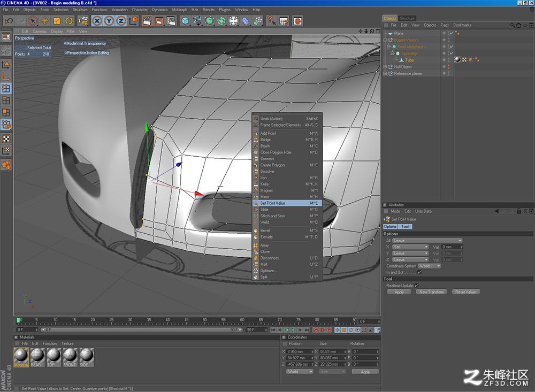Image resolution: width=535 pixels, height=392 pixels.
Task: Toggle the In and Out checkbox
Action: tap(419, 272)
